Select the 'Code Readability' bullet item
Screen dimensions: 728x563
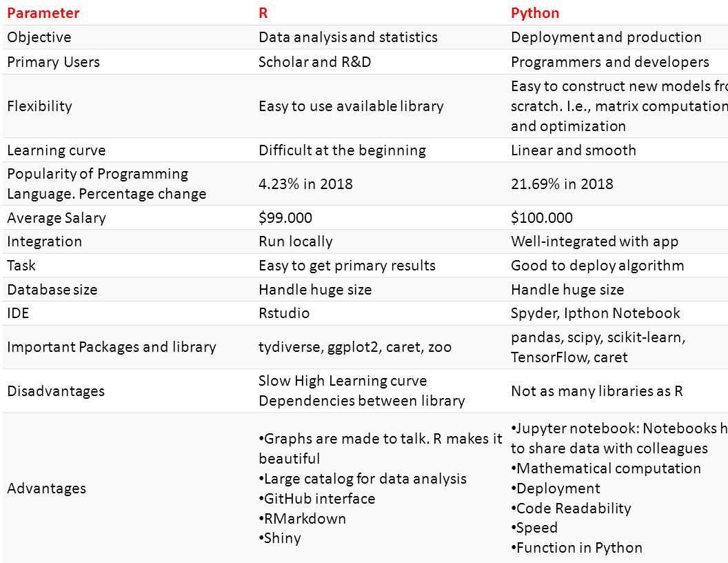pos(571,508)
